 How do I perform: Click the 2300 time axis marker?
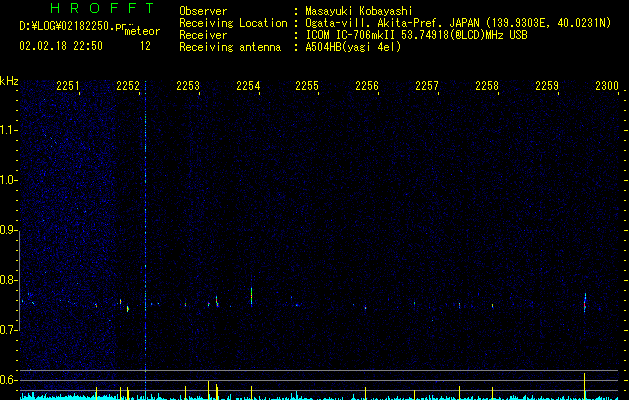tap(607, 85)
